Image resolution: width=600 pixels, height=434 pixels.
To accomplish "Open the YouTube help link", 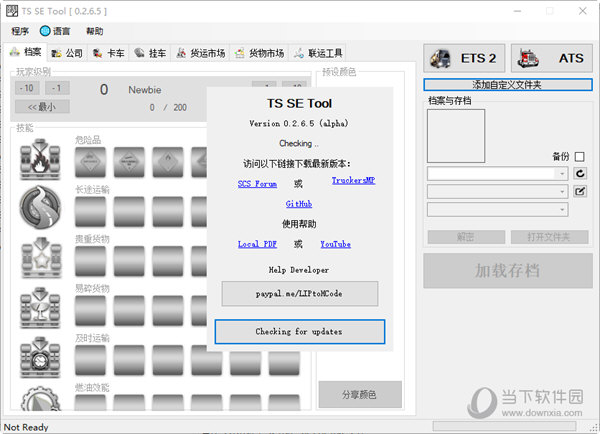I will (x=336, y=244).
